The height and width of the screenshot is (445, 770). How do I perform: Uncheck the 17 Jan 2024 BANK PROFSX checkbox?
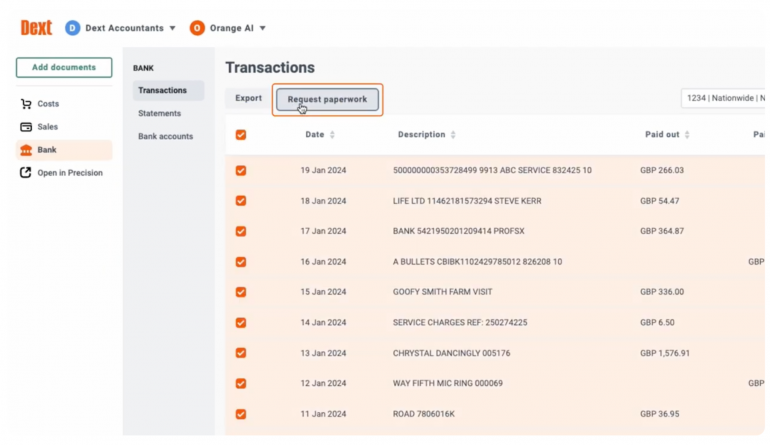(241, 231)
